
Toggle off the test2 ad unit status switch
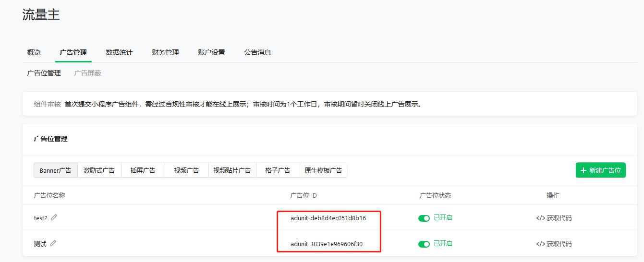pos(424,218)
